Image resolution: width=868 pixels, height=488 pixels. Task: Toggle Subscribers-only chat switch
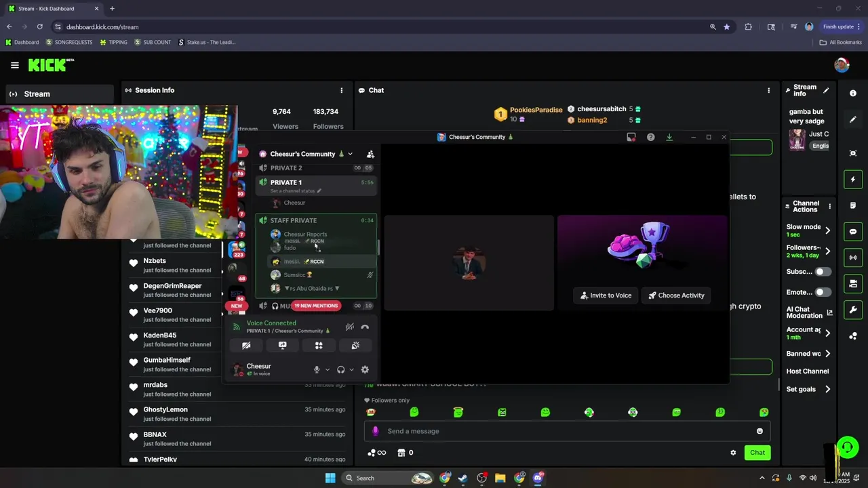(823, 272)
